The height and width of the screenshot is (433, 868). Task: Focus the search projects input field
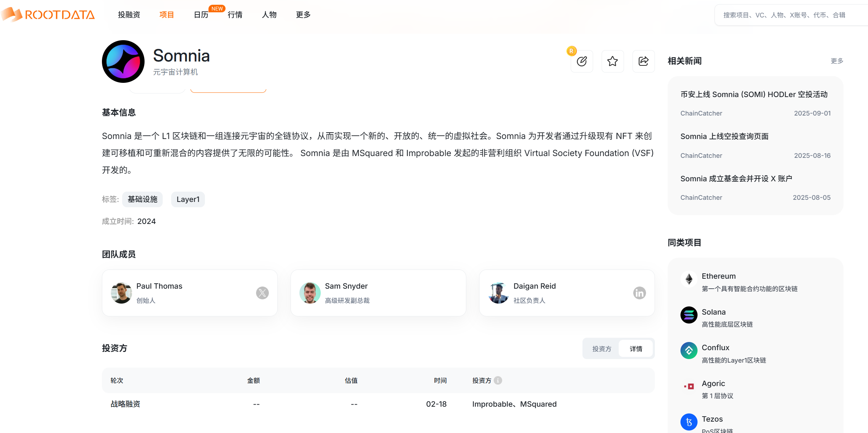coord(791,15)
